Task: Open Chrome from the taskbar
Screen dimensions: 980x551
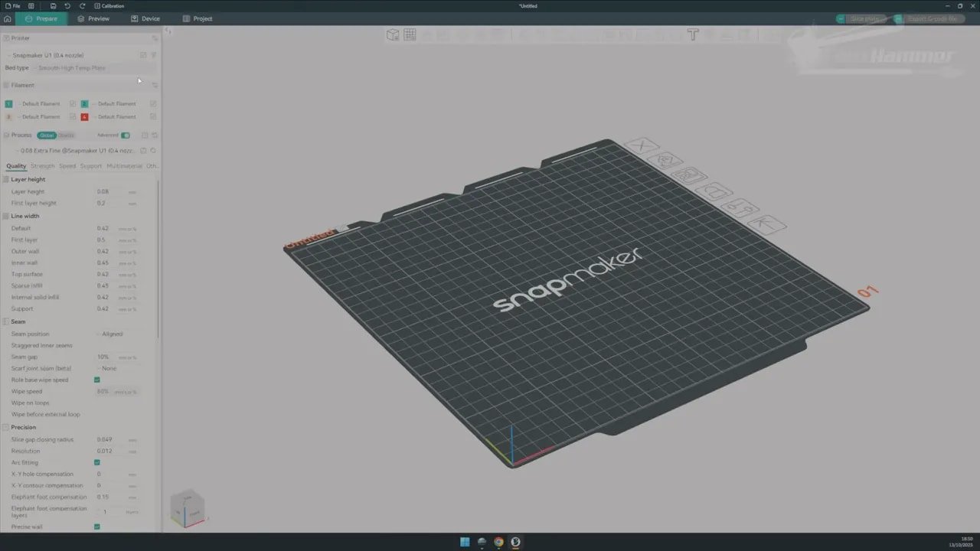Action: (x=498, y=542)
